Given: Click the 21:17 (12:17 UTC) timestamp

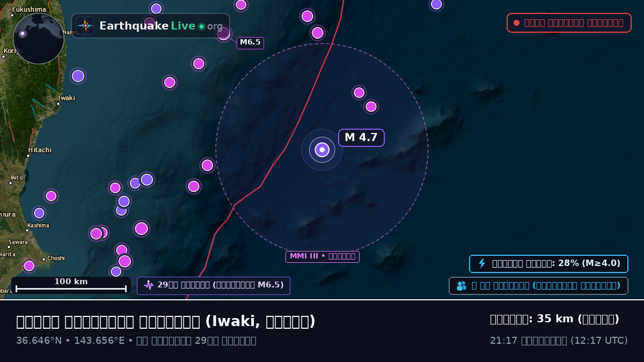Looking at the screenshot, I should [x=559, y=341].
